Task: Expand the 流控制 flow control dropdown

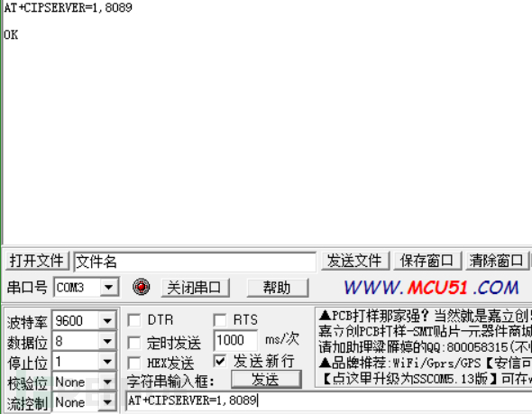Action: pos(107,402)
